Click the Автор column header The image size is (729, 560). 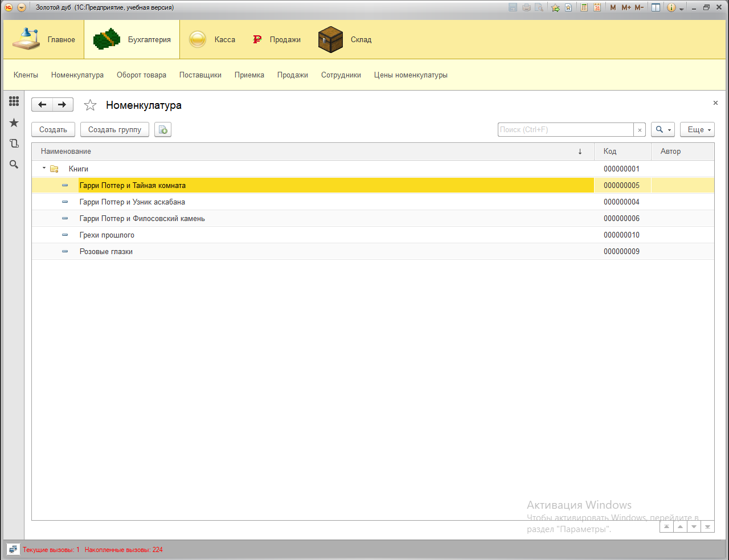pyautogui.click(x=683, y=152)
